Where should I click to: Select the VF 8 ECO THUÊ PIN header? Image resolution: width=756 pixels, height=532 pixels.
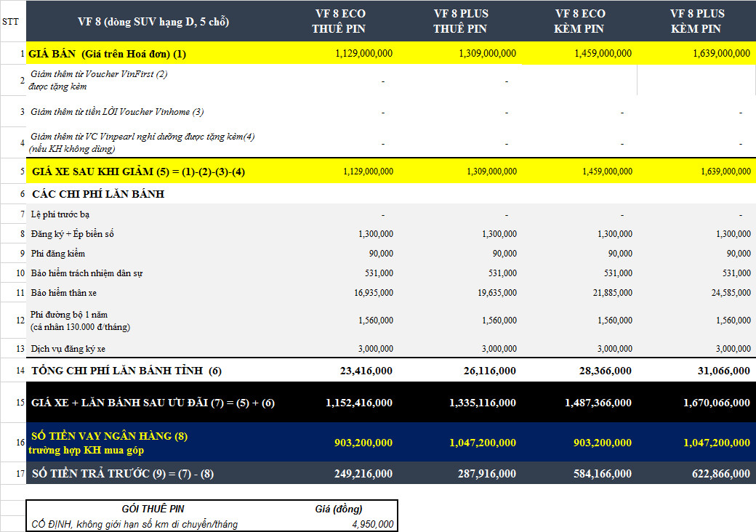click(338, 21)
